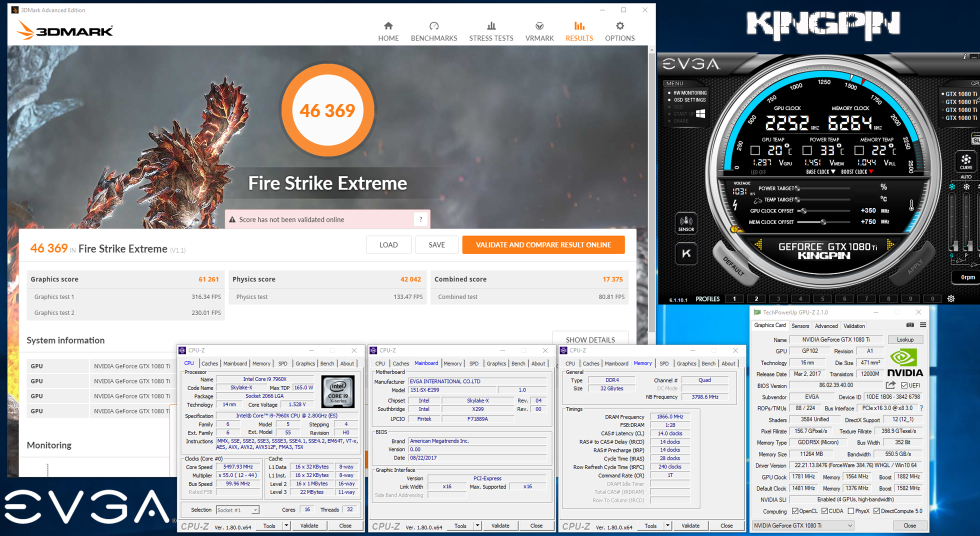Click Validate and Compare Result Online
Image resolution: width=980 pixels, height=536 pixels.
pyautogui.click(x=543, y=244)
